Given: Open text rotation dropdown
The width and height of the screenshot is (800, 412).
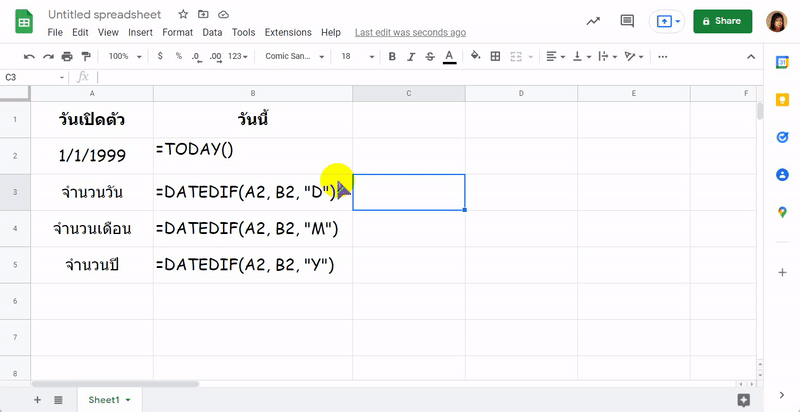Looking at the screenshot, I should 634,57.
